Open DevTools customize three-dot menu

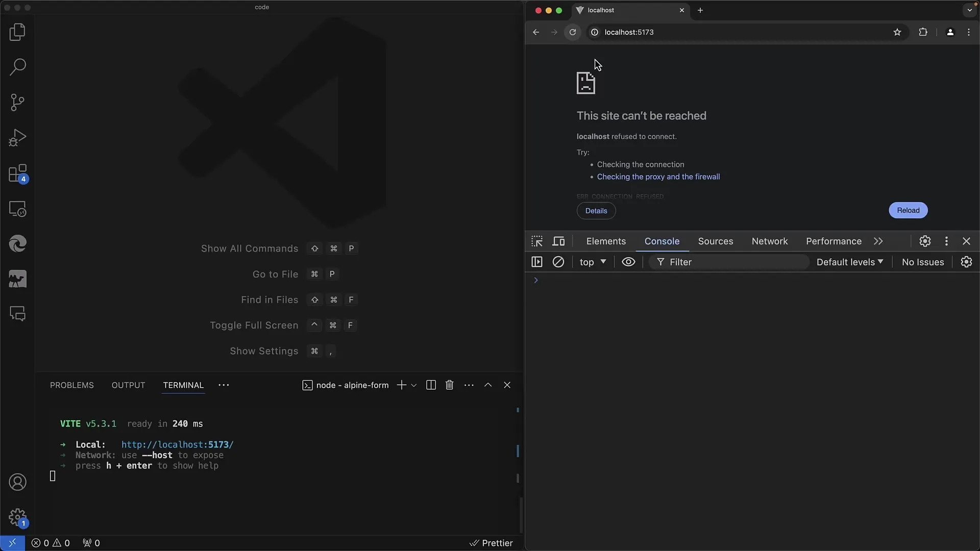click(x=946, y=241)
